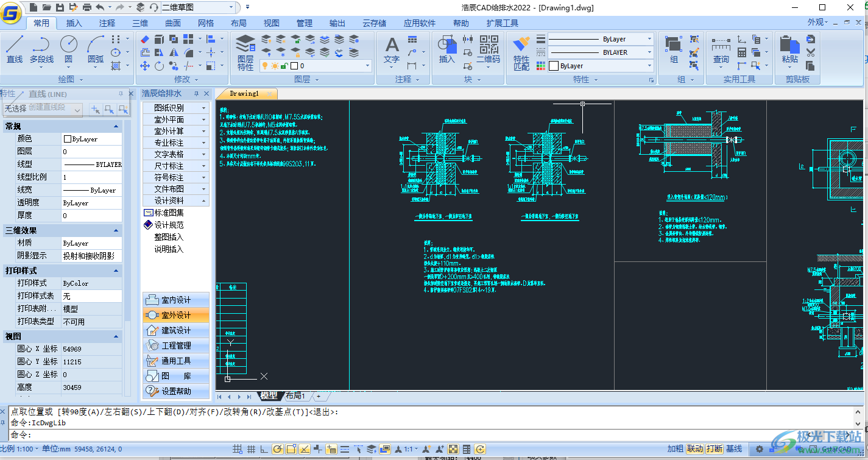Screen dimensions: 868x460
Task: Click the Save icon in quick access toolbar
Action: tap(60, 7)
